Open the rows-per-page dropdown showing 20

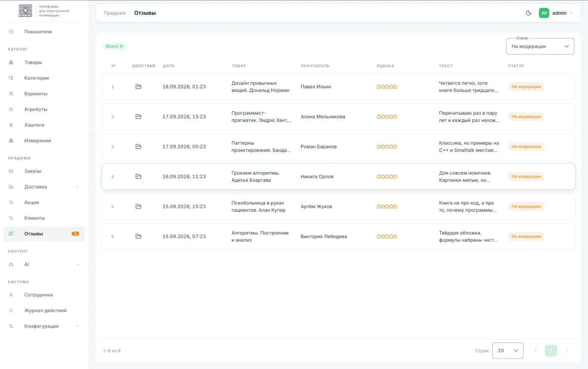tap(508, 351)
